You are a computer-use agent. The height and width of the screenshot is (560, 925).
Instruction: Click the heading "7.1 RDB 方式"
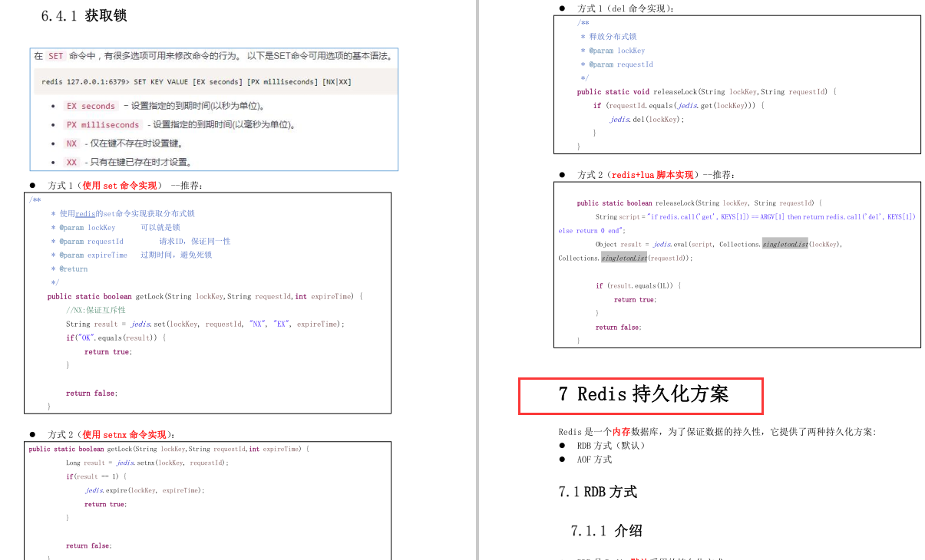(x=598, y=492)
